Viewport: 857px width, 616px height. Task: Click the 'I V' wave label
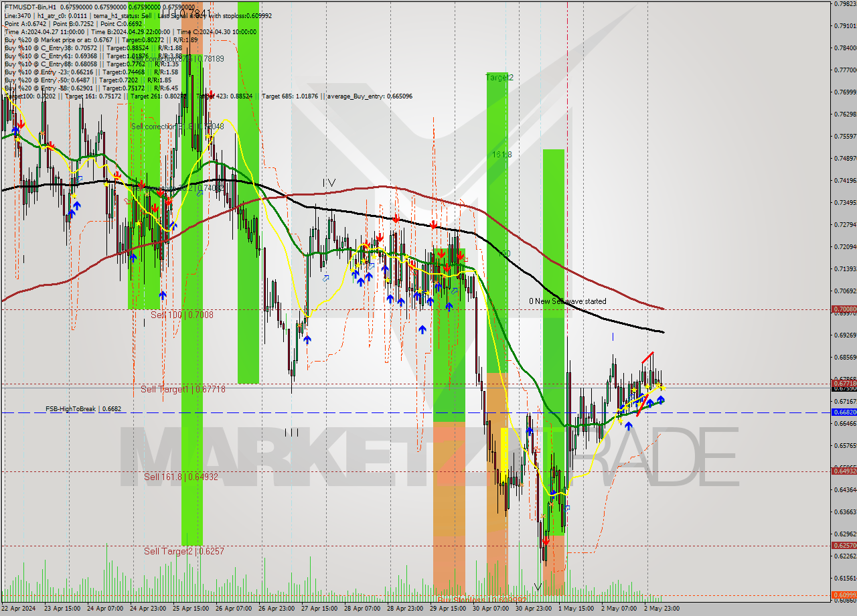(x=329, y=183)
